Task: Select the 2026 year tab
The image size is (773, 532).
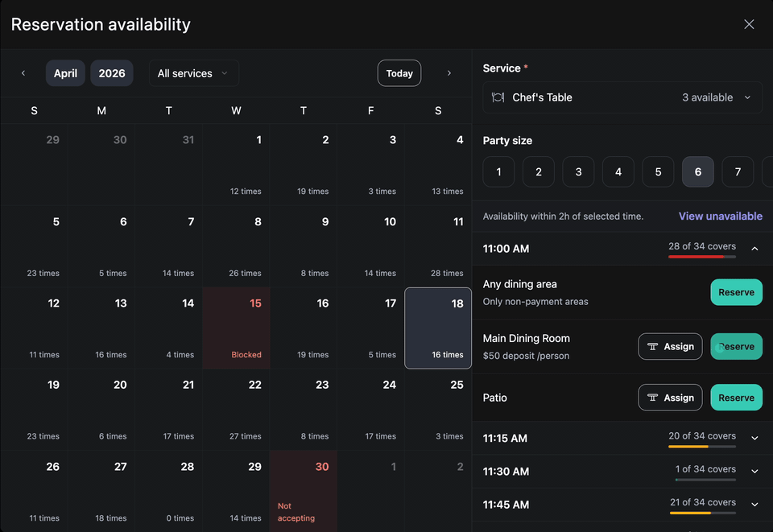Action: (x=112, y=72)
